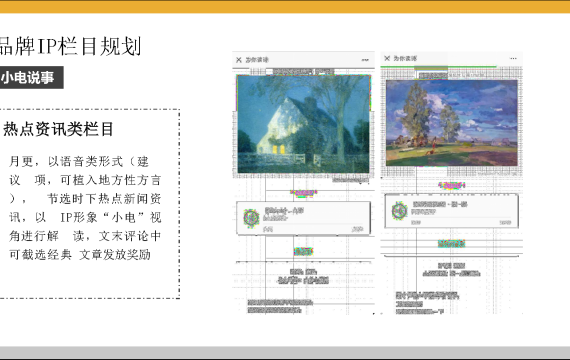The width and height of the screenshot is (570, 360).
Task: Select the heading 热点资讯类栏目
Action: 58,129
